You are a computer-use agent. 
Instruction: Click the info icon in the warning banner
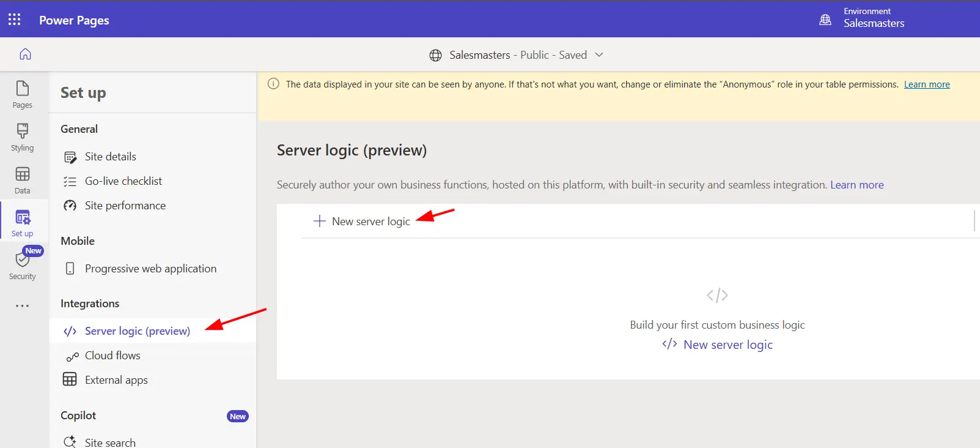coord(273,84)
